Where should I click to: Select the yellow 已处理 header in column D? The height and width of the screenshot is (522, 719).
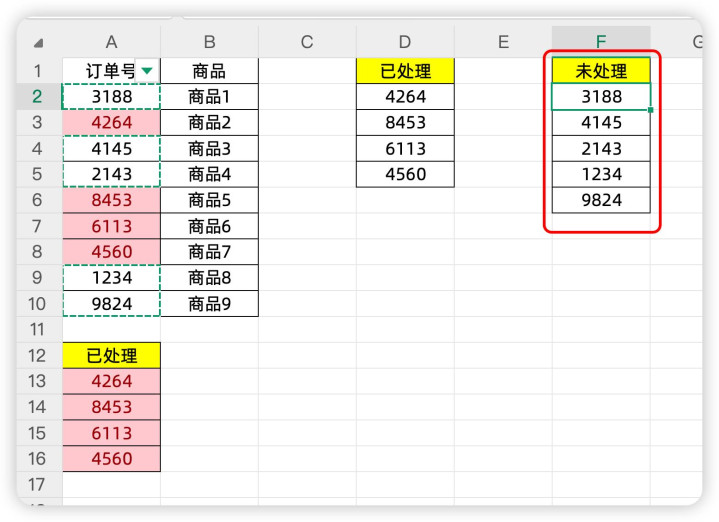(x=405, y=71)
